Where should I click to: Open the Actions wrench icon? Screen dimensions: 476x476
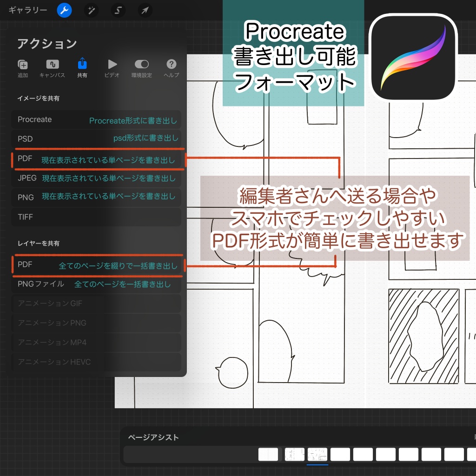64,10
